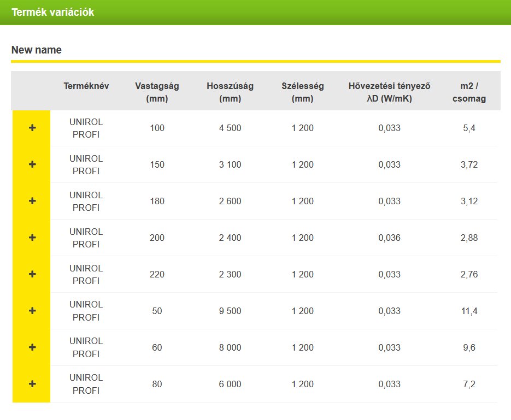Click the 2,88 m2 per package value
The height and width of the screenshot is (420, 511).
pos(469,238)
